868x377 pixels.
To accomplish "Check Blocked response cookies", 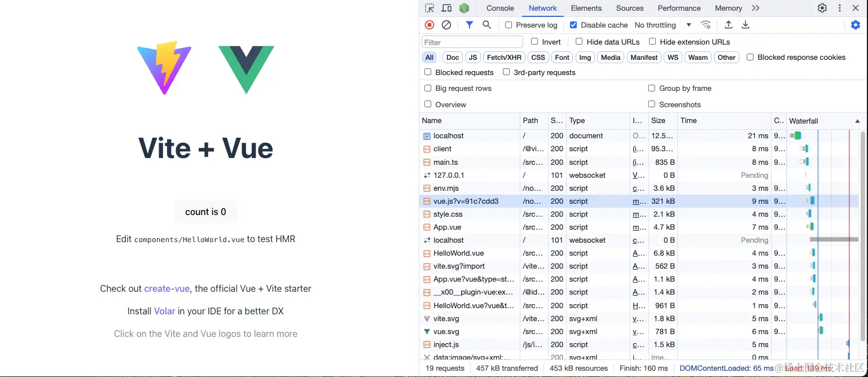I will tap(750, 57).
